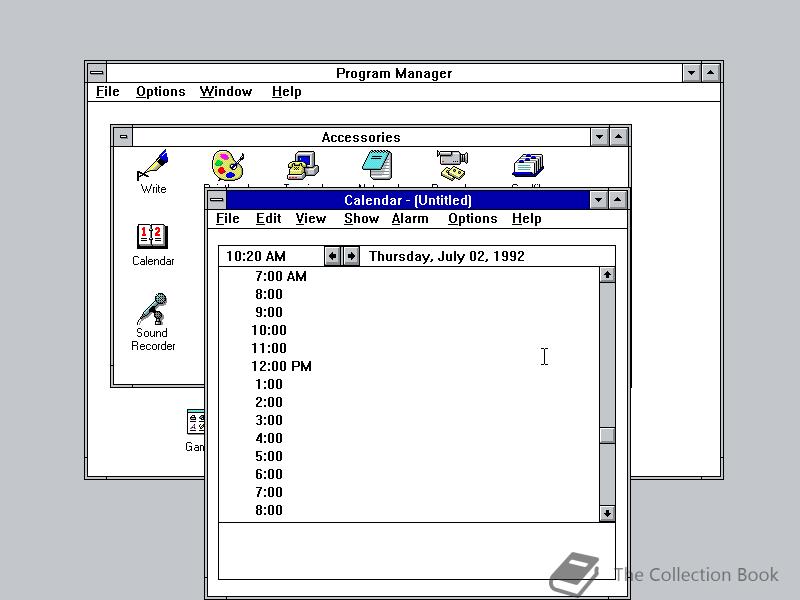This screenshot has height=600, width=800.
Task: Open the Alarm menu in Calendar
Action: 410,218
